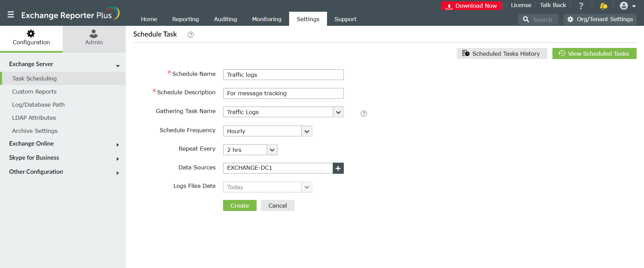The width and height of the screenshot is (644, 268).
Task: Open the Talk Back link
Action: click(x=553, y=5)
